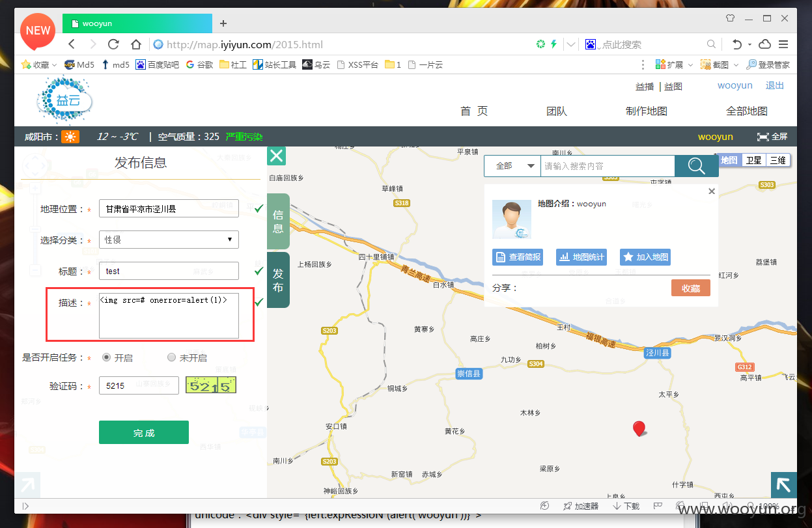812x528 pixels.
Task: Click the bottom-left arrow corner icon
Action: pos(27,485)
